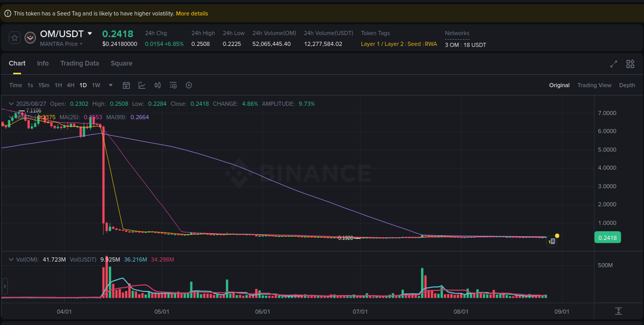Open the date range calendar picker
The width and height of the screenshot is (644, 325).
point(126,85)
